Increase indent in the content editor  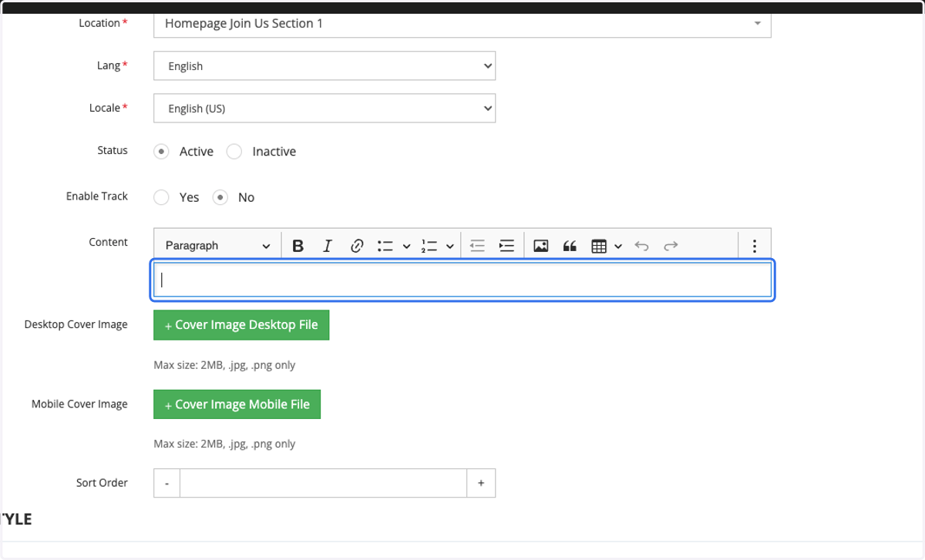[x=506, y=246]
